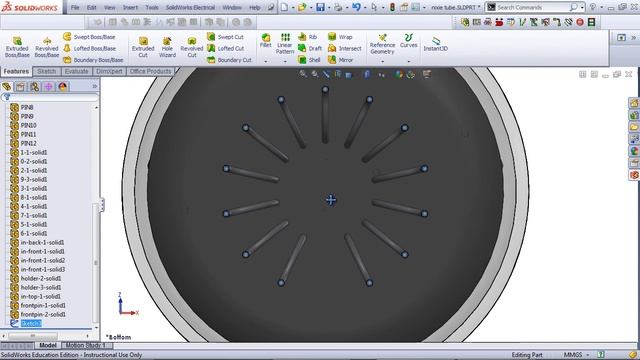
Task: Click the Print icon
Action: coord(338,7)
